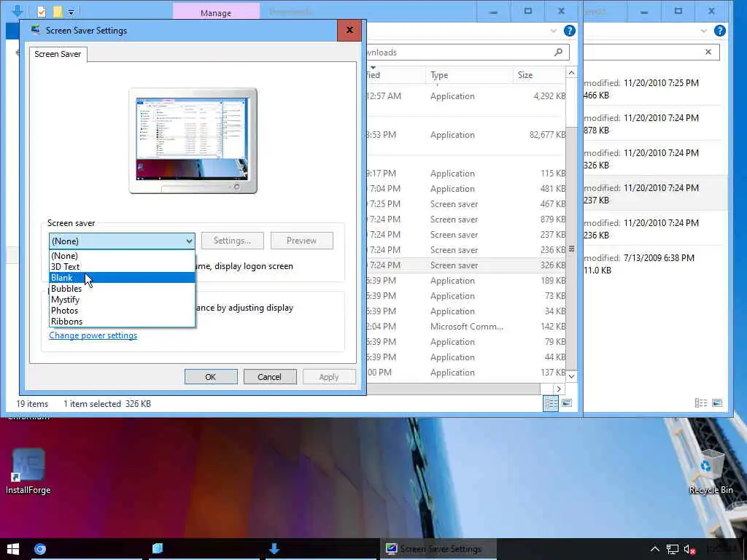Click the New folder quick access icon
The width and height of the screenshot is (747, 560).
[x=57, y=12]
